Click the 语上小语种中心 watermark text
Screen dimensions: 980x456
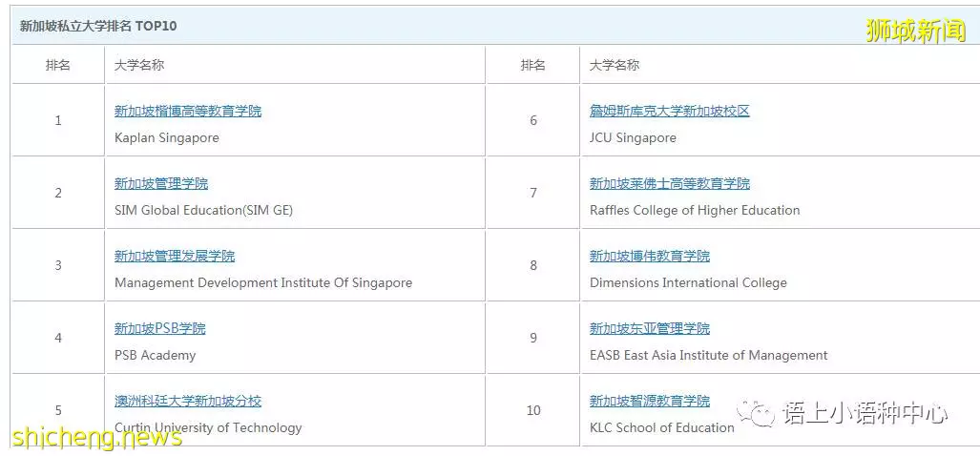tap(865, 413)
